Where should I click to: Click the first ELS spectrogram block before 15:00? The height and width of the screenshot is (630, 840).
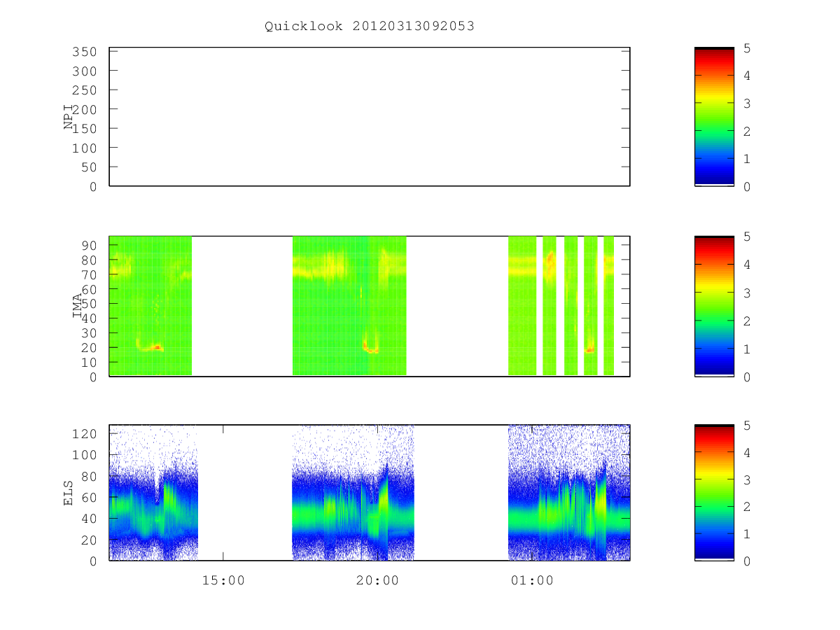[154, 493]
